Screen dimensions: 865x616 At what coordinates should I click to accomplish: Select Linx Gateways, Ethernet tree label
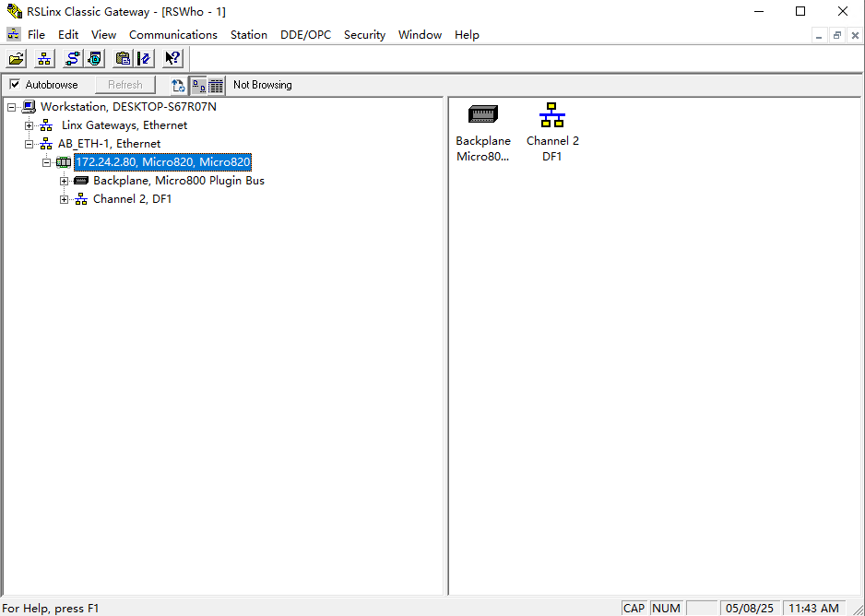[x=124, y=125]
